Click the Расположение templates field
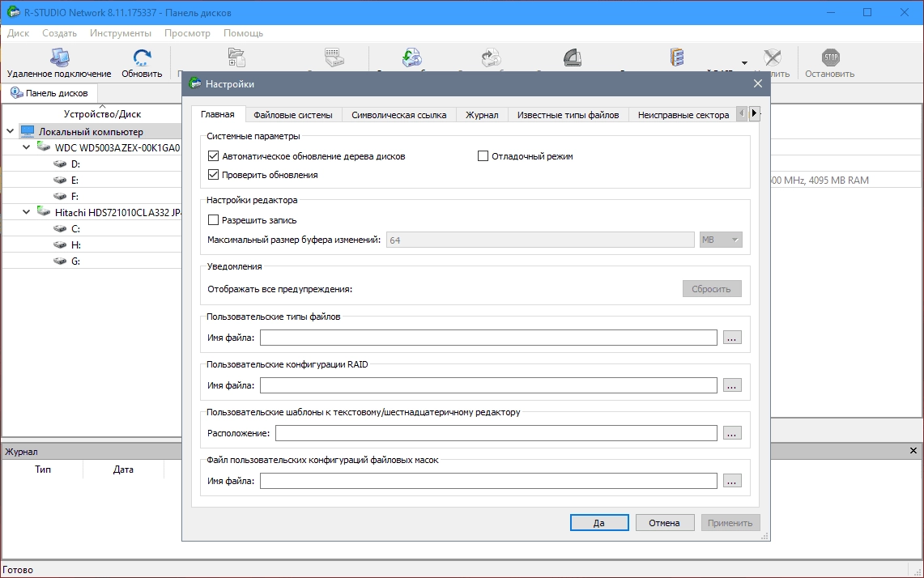 [496, 433]
